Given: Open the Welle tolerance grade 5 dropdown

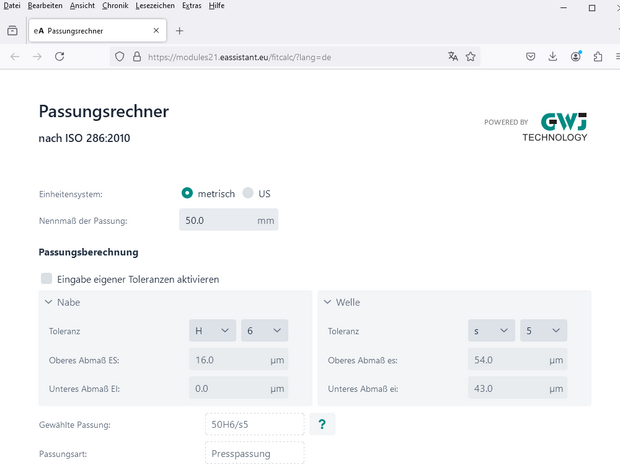Looking at the screenshot, I should tap(544, 330).
